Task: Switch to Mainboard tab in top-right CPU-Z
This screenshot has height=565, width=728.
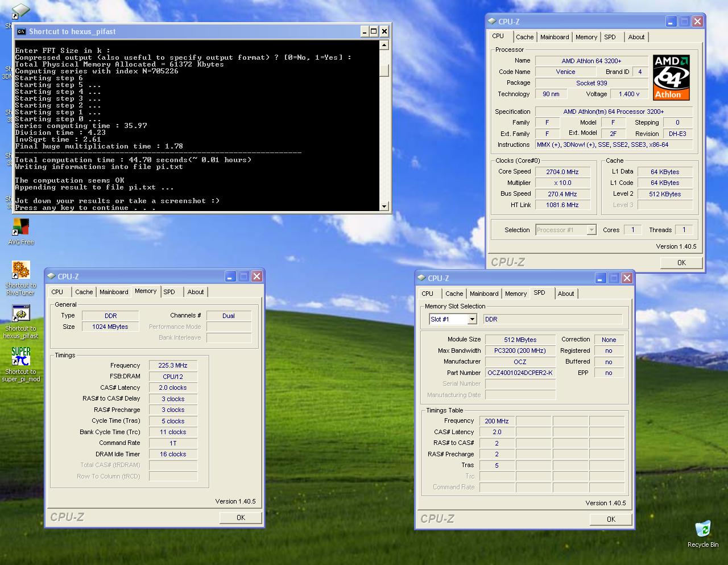Action: click(x=555, y=37)
